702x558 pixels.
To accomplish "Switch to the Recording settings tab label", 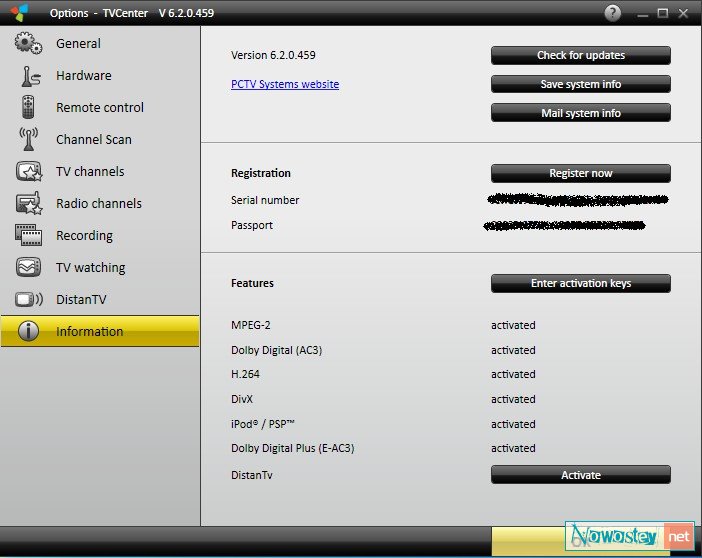I will click(84, 236).
